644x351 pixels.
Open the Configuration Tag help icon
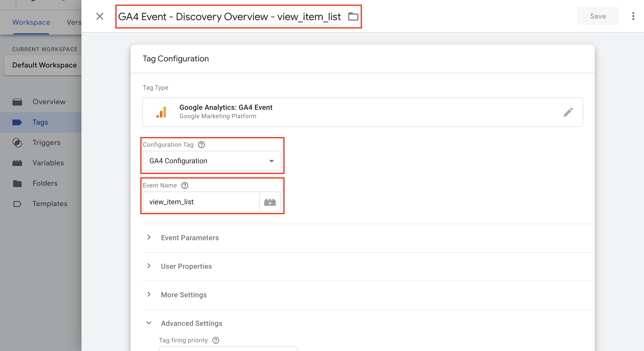201,145
